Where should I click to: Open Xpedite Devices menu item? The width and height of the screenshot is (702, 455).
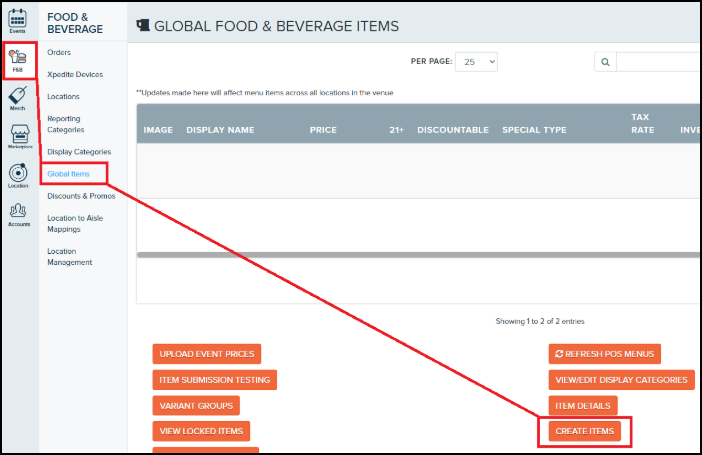(x=75, y=74)
